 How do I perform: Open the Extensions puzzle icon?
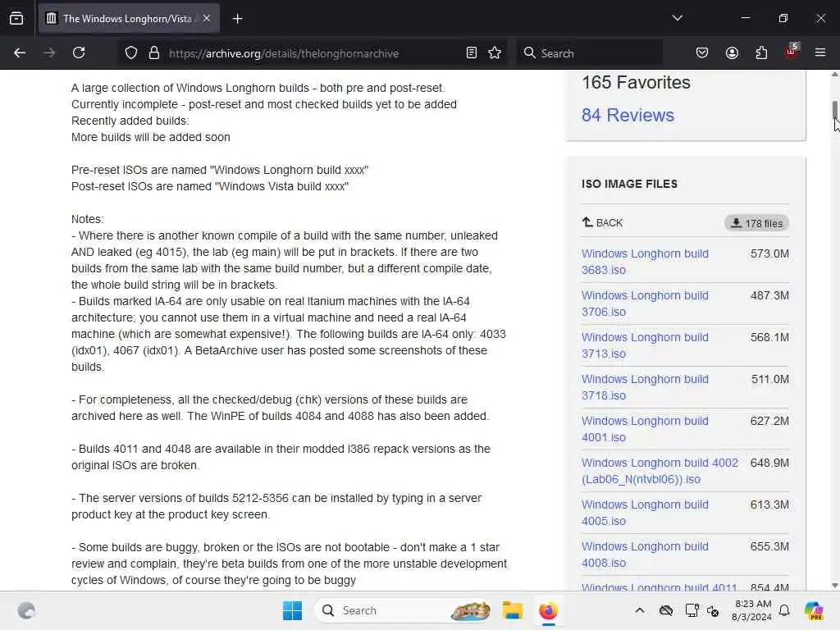[761, 53]
